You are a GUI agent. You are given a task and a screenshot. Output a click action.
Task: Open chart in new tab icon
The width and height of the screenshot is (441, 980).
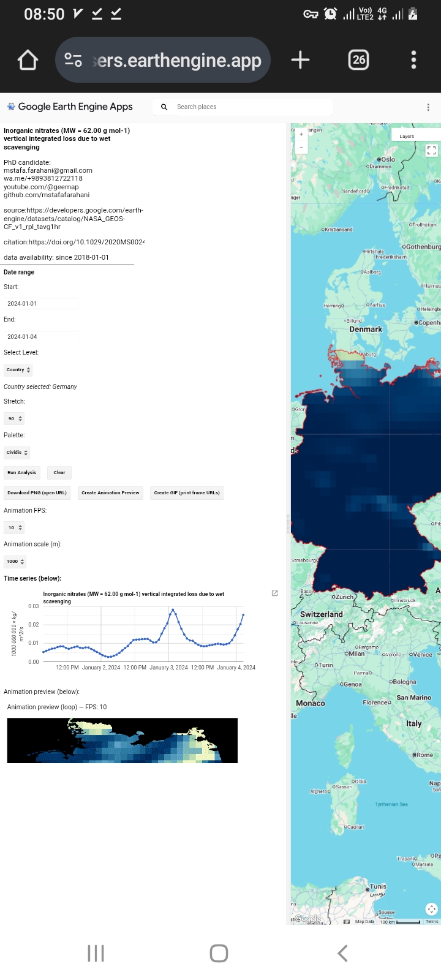point(275,593)
